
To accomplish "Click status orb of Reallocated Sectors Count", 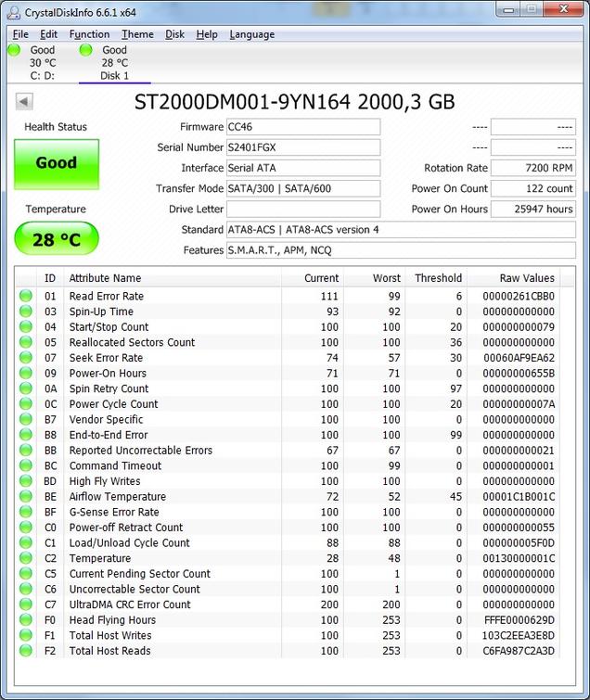I will tap(26, 342).
